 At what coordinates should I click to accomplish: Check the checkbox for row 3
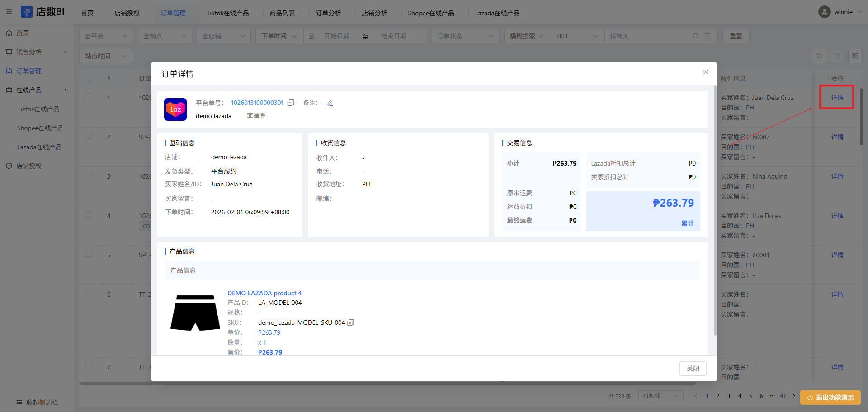pos(88,175)
